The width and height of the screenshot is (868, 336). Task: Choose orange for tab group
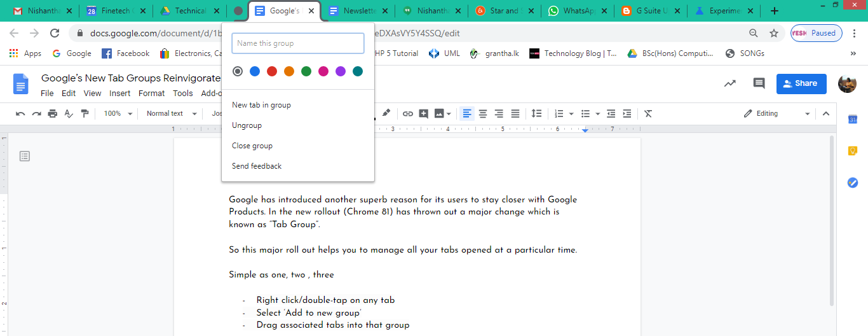[289, 72]
